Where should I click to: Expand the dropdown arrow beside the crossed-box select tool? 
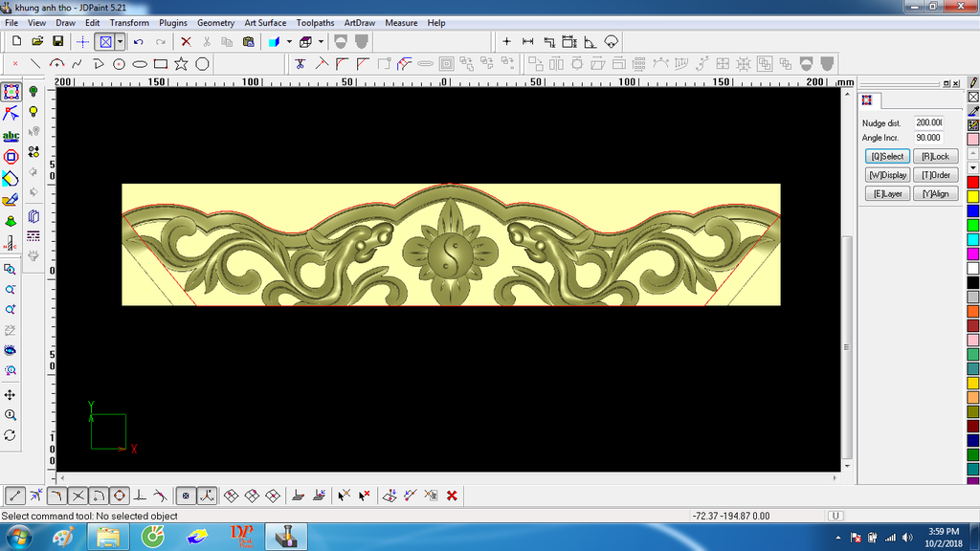pos(120,42)
